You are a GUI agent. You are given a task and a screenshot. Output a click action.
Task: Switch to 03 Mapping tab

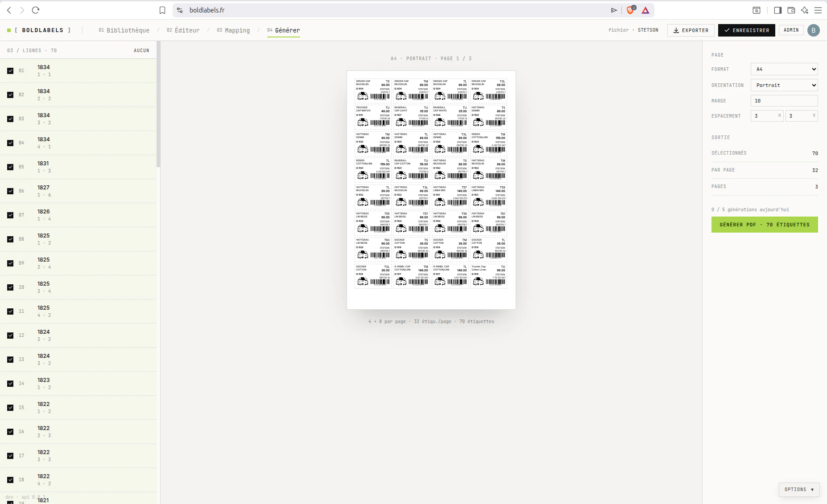233,30
